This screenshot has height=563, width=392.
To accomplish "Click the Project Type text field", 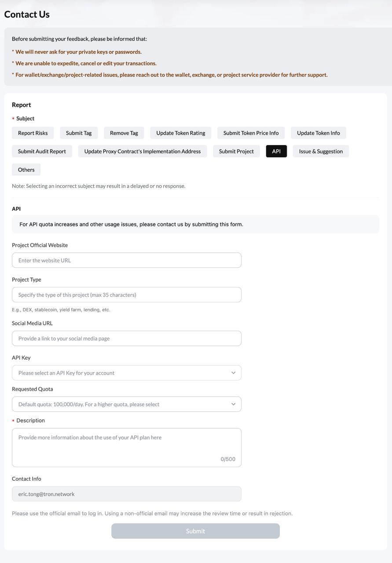I will (127, 294).
